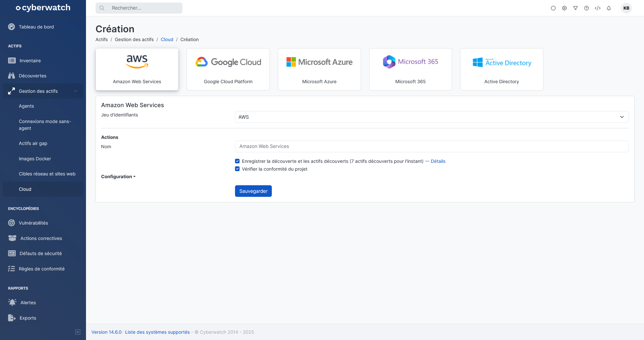The image size is (644, 340).
Task: Click the Défauts de sécurité monitor icon
Action: (12, 253)
